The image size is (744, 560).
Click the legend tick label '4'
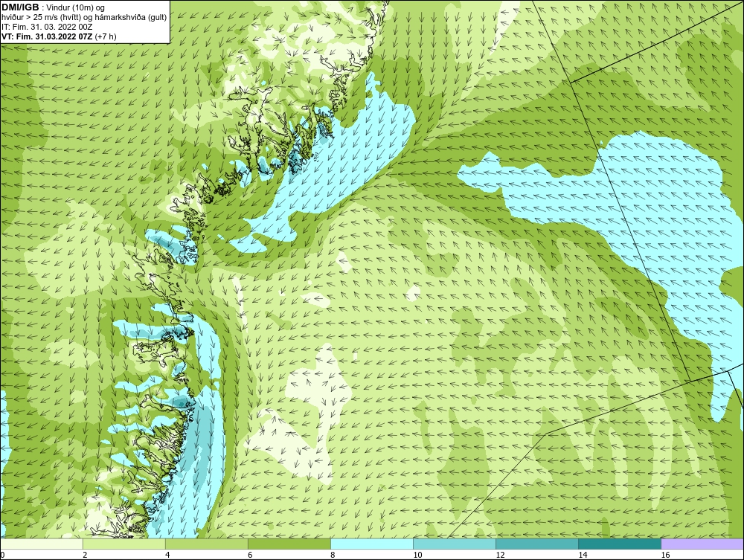pos(167,555)
